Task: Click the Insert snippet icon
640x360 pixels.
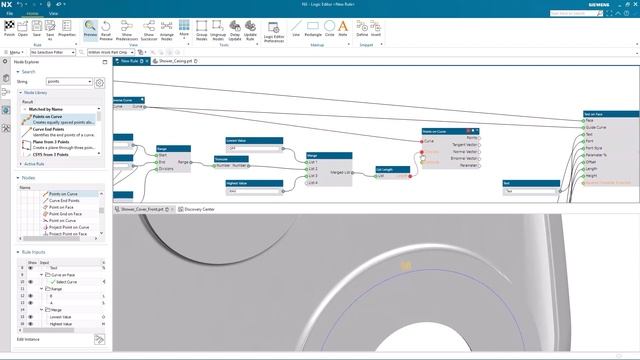Action: click(x=376, y=26)
